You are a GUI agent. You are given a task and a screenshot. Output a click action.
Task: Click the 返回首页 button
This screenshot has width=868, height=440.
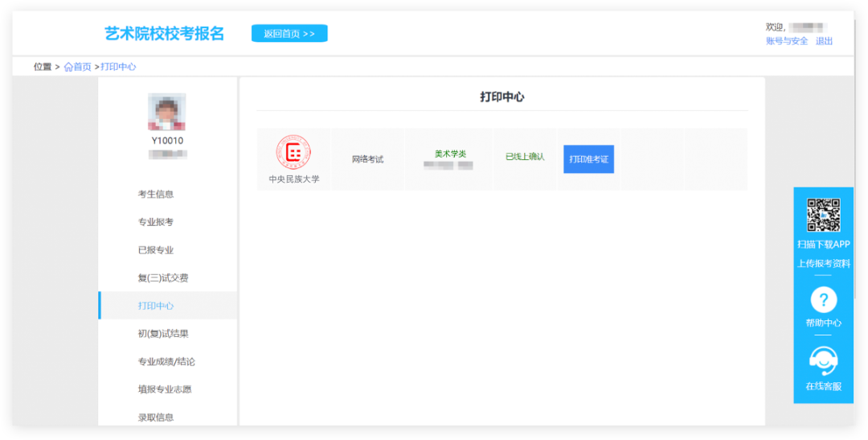(x=289, y=33)
